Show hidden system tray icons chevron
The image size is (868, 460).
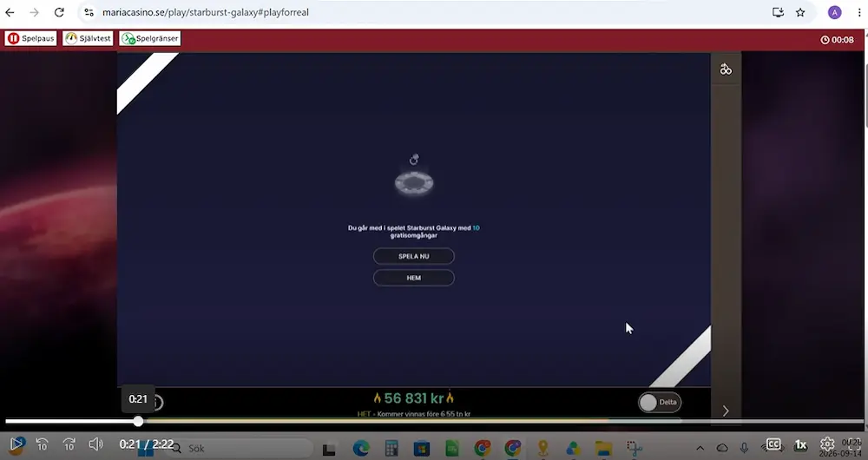coord(700,449)
